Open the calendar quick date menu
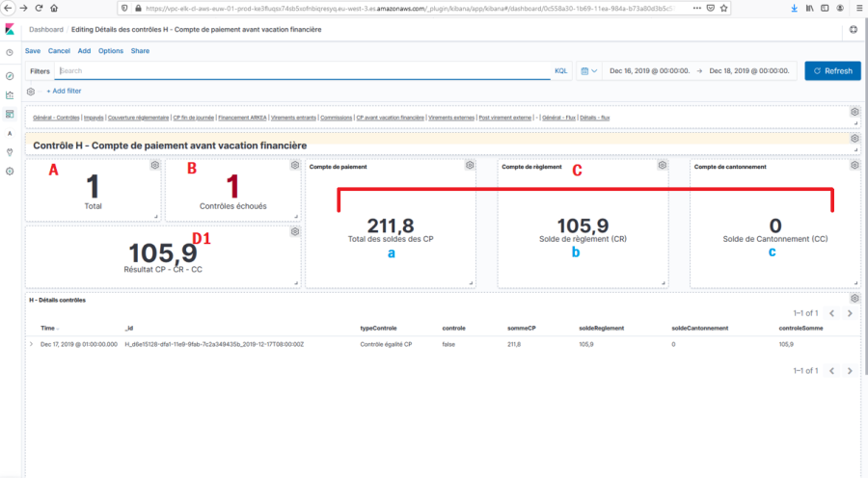 (x=589, y=71)
